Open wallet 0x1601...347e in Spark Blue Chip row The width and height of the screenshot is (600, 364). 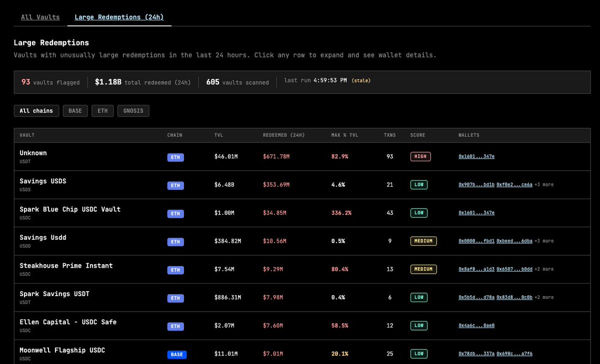(476, 213)
